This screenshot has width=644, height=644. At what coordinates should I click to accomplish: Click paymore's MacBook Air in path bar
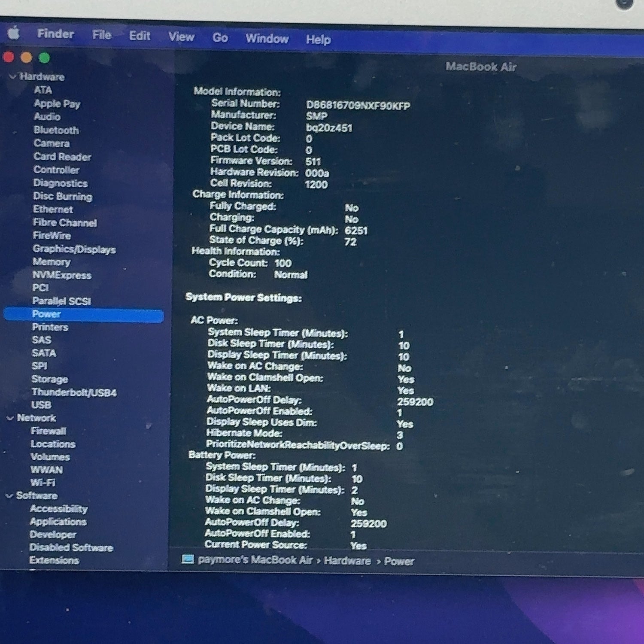pyautogui.click(x=255, y=560)
